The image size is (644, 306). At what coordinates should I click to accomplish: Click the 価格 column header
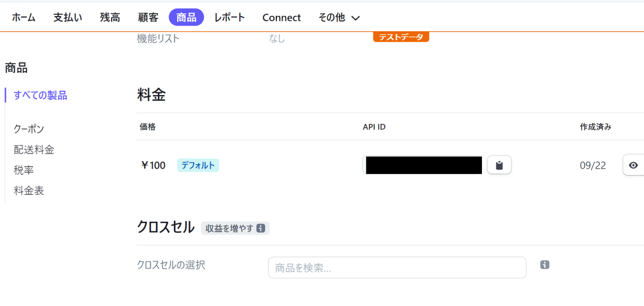pos(148,127)
